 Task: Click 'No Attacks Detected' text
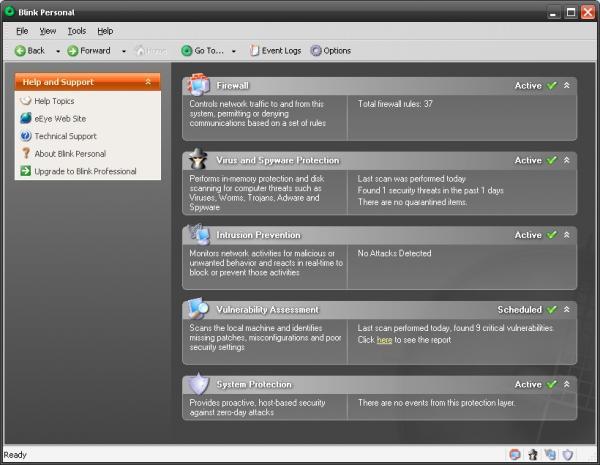point(394,253)
